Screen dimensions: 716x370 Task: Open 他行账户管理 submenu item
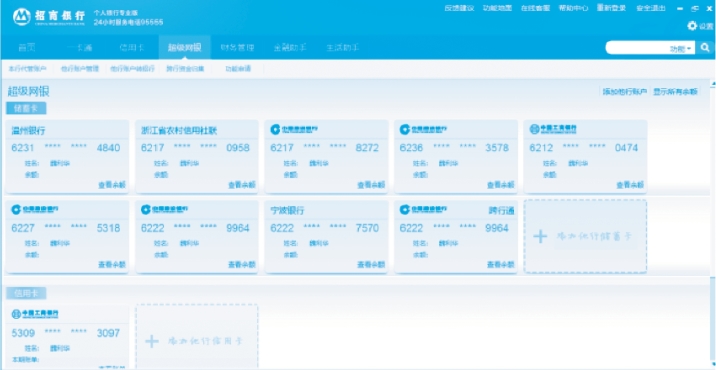80,69
